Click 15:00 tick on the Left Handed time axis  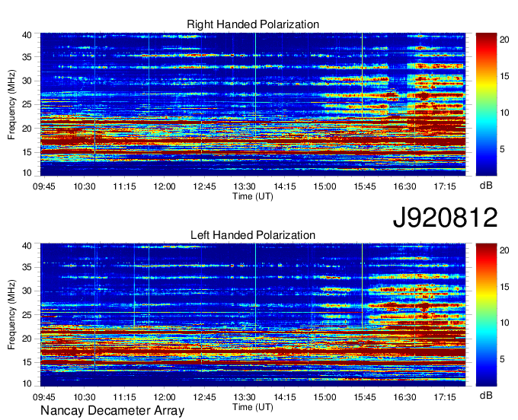(x=325, y=397)
